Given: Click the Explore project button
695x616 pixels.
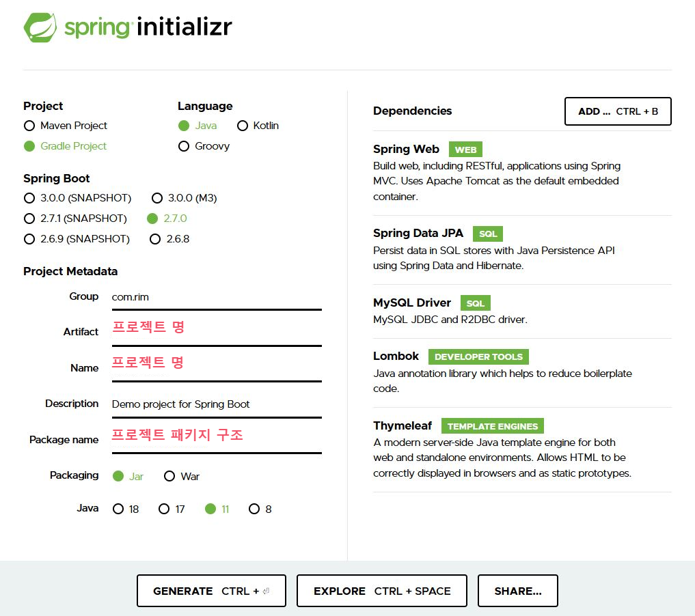Looking at the screenshot, I should 381,591.
